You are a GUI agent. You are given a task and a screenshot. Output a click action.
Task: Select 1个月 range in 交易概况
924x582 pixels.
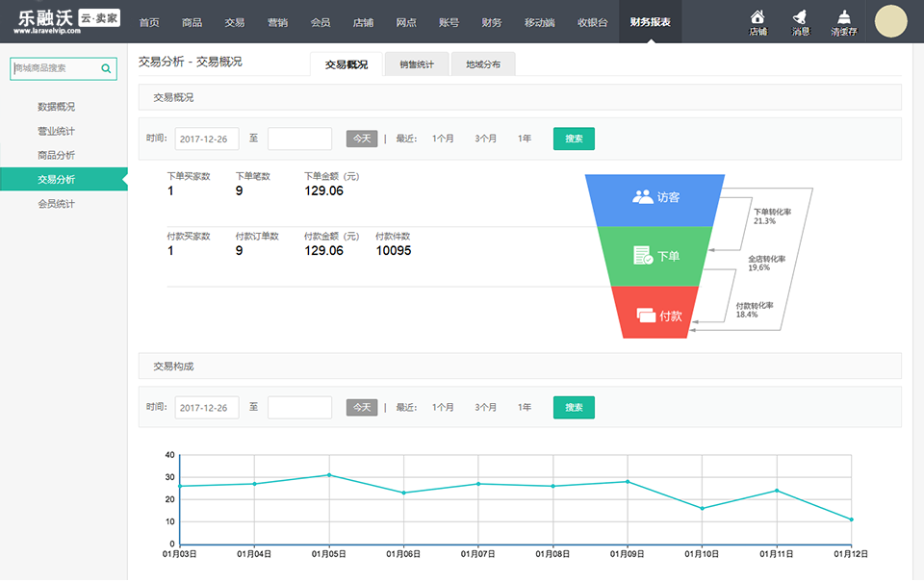[x=443, y=139]
